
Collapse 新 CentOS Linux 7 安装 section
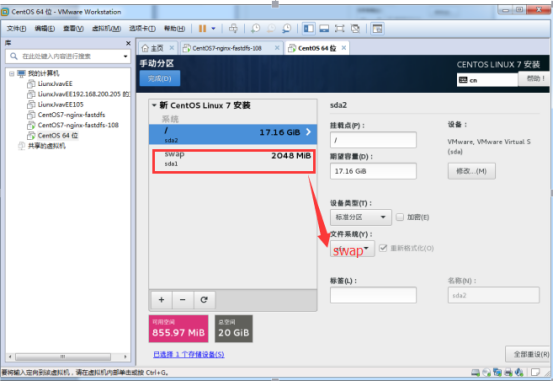154,105
